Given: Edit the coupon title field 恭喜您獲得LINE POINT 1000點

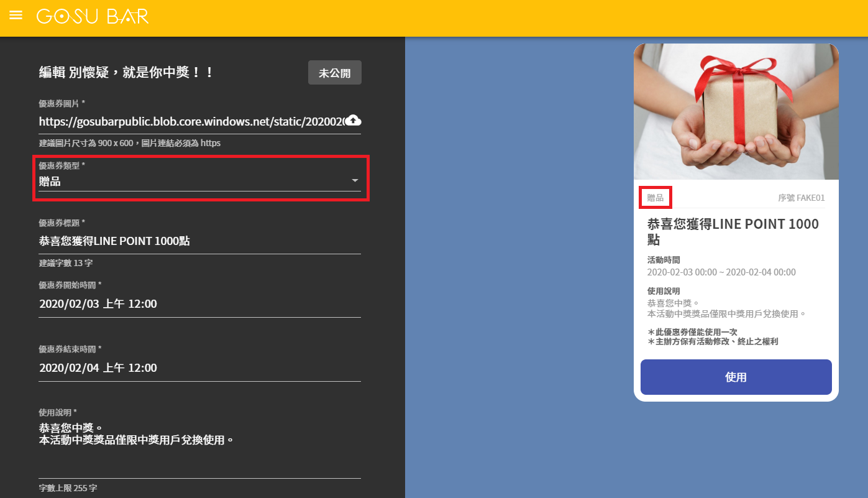Looking at the screenshot, I should pyautogui.click(x=199, y=241).
